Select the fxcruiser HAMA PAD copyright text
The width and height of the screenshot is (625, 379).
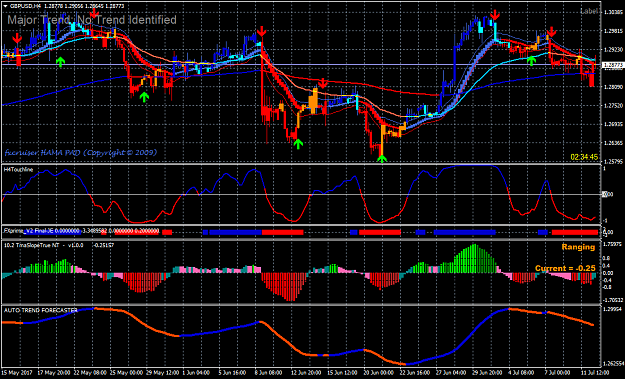point(81,153)
